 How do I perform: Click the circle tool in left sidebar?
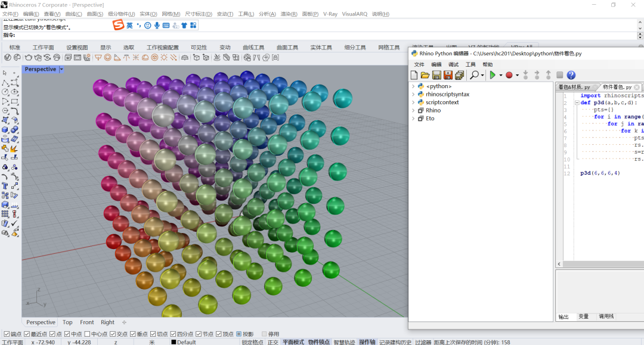[5, 92]
